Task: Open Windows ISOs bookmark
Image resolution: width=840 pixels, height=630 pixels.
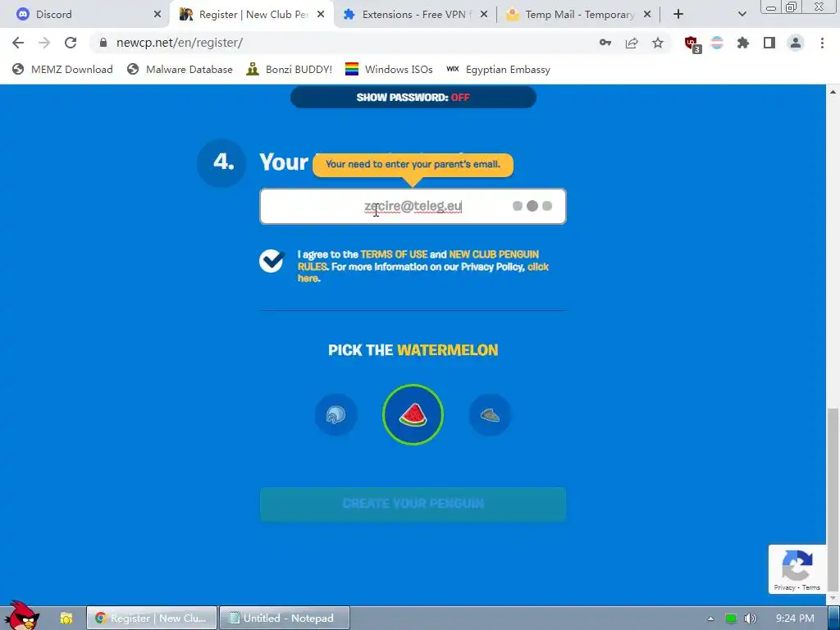Action: (389, 70)
